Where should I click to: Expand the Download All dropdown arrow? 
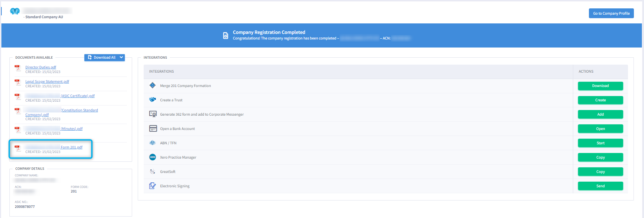point(121,58)
